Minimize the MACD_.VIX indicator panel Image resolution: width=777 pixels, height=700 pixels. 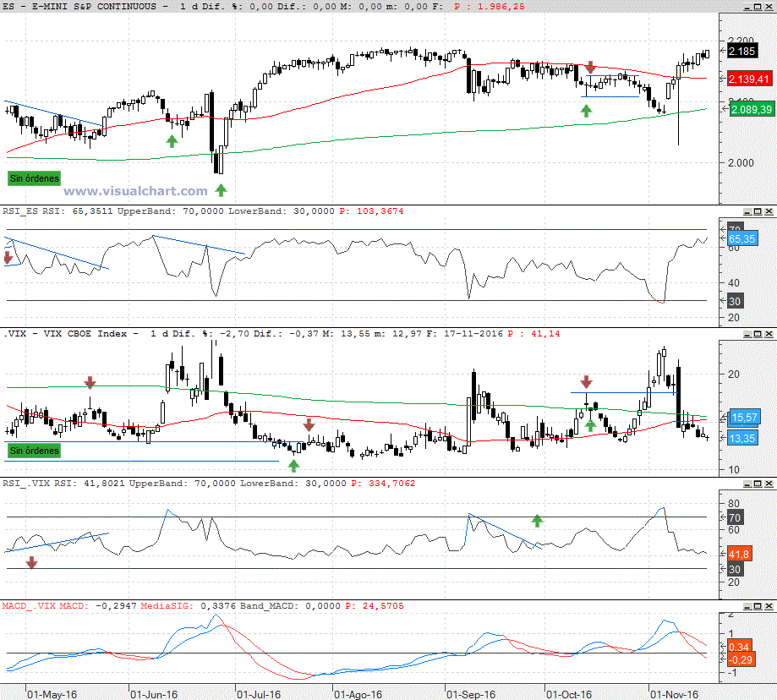[747, 606]
